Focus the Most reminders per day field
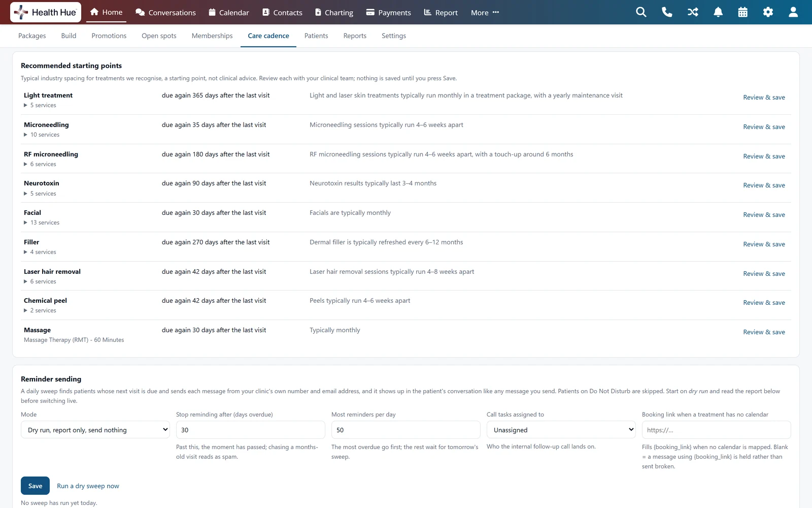This screenshot has height=508, width=812. (406, 430)
